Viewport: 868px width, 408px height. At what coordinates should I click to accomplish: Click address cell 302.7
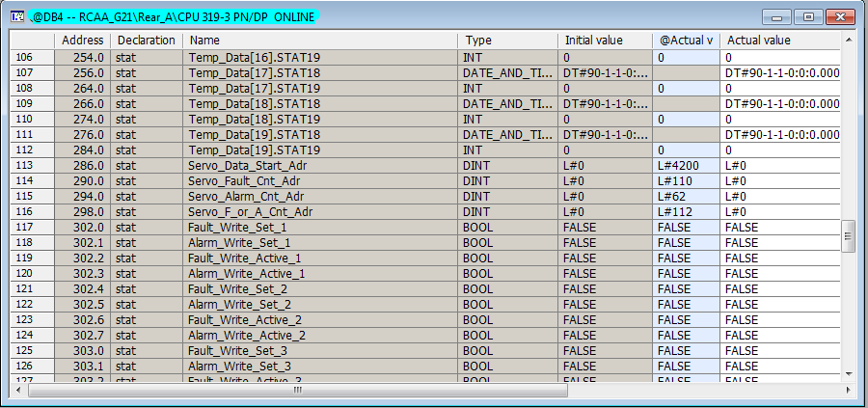(83, 336)
